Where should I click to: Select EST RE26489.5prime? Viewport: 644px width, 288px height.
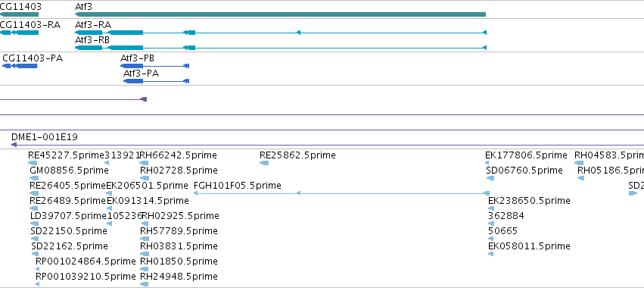click(68, 200)
